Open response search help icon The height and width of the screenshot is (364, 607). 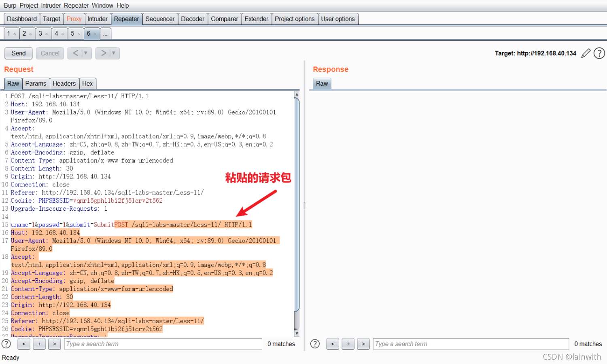(315, 344)
